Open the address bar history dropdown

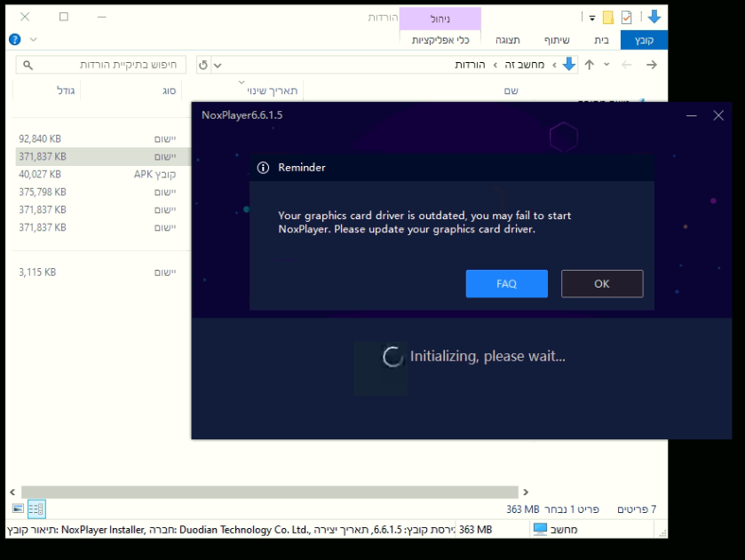pyautogui.click(x=218, y=65)
